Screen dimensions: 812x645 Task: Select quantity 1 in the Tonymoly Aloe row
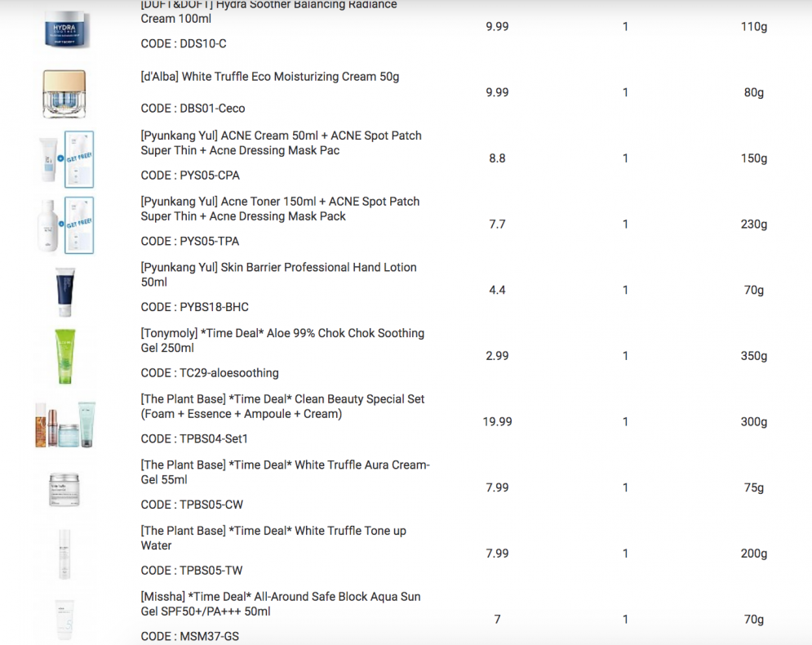[626, 355]
